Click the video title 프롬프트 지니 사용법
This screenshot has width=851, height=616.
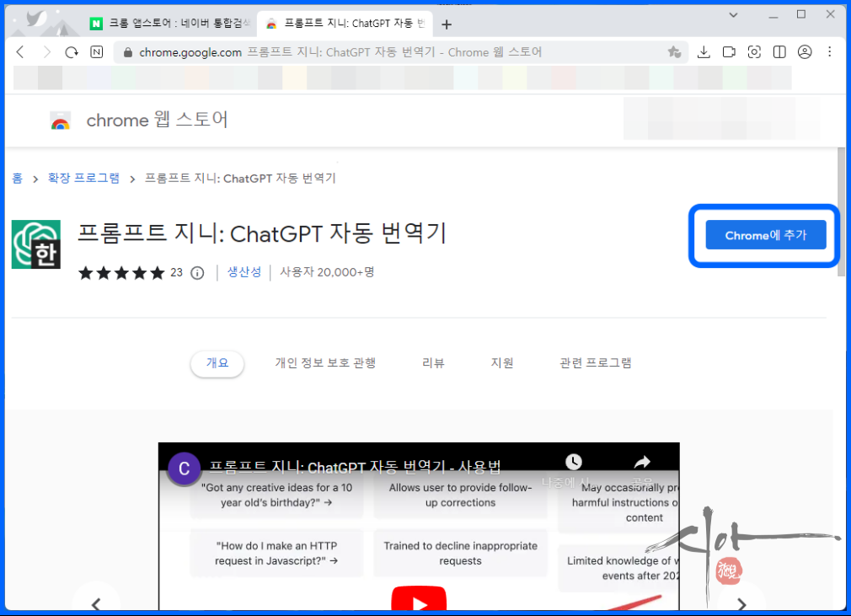pyautogui.click(x=355, y=468)
